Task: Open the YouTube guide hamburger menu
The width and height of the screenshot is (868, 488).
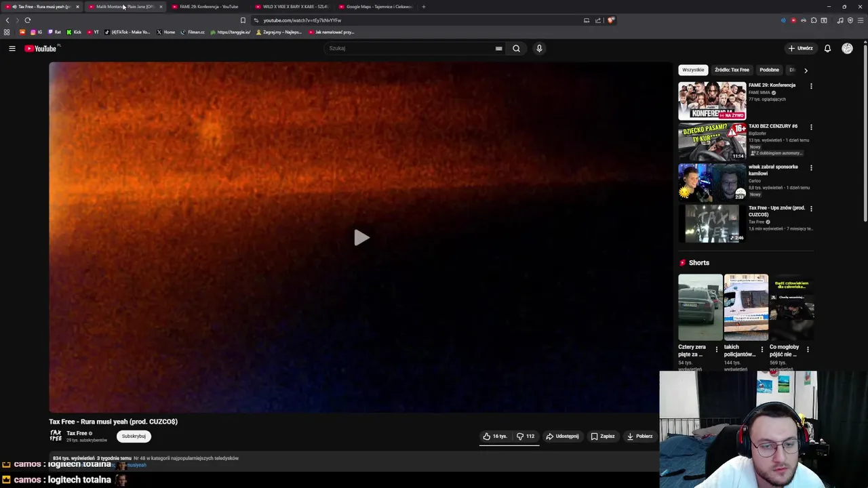Action: coord(12,48)
